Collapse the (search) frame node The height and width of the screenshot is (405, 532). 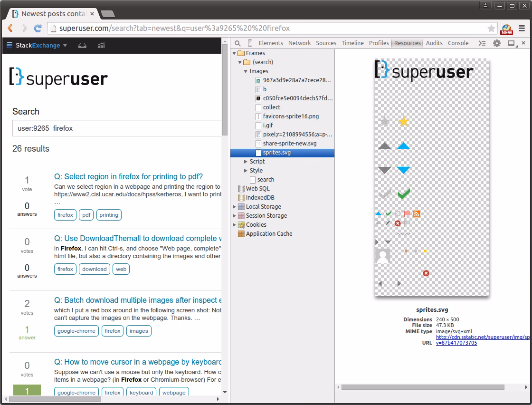pos(240,62)
